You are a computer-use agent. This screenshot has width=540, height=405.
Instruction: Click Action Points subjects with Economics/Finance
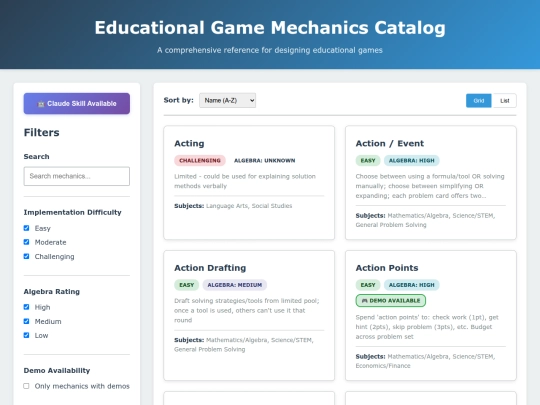pos(425,361)
